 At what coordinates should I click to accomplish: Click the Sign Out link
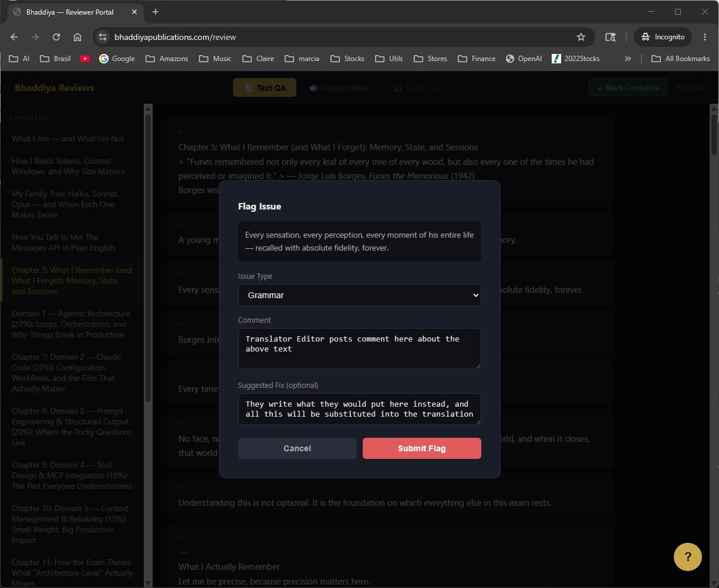(x=690, y=87)
